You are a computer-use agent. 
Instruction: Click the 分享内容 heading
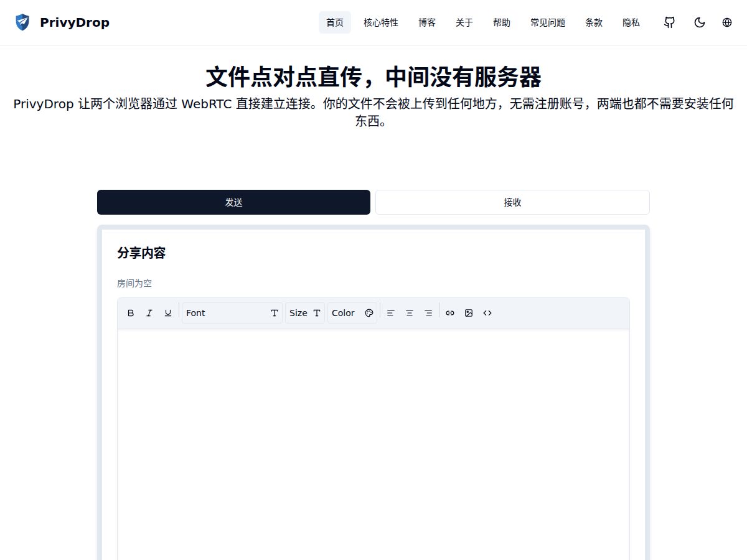[x=141, y=253]
